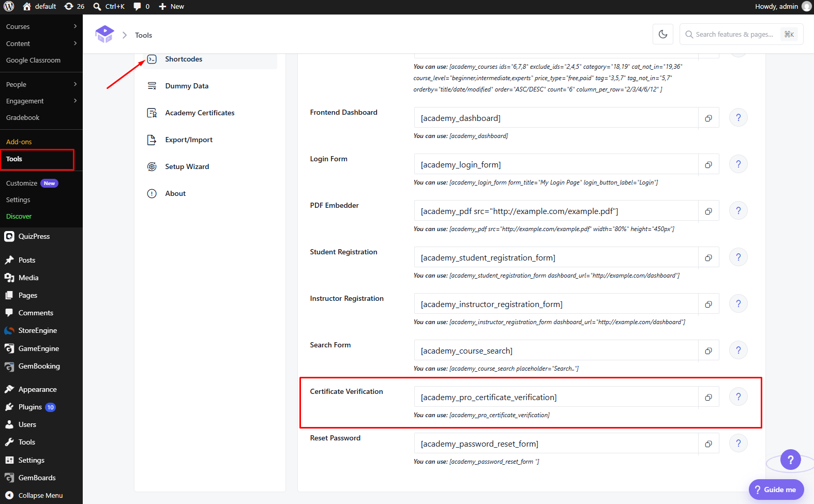Copy the PDF Embedder shortcode
The width and height of the screenshot is (814, 504).
(709, 211)
